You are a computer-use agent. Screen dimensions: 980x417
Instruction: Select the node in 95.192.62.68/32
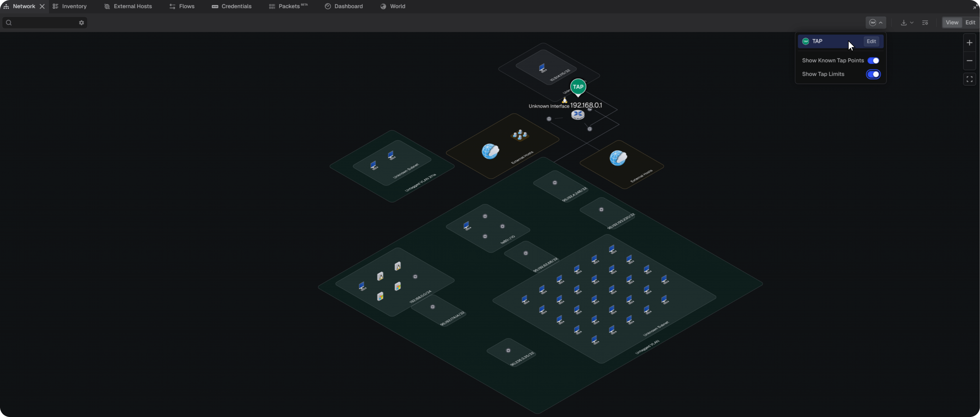coord(526,253)
